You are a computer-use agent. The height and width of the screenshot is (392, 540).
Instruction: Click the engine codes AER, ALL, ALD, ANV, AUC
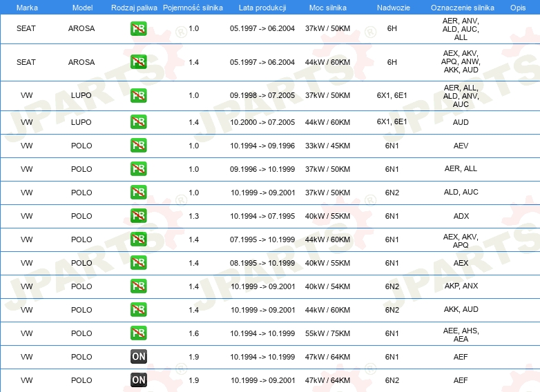point(461,96)
